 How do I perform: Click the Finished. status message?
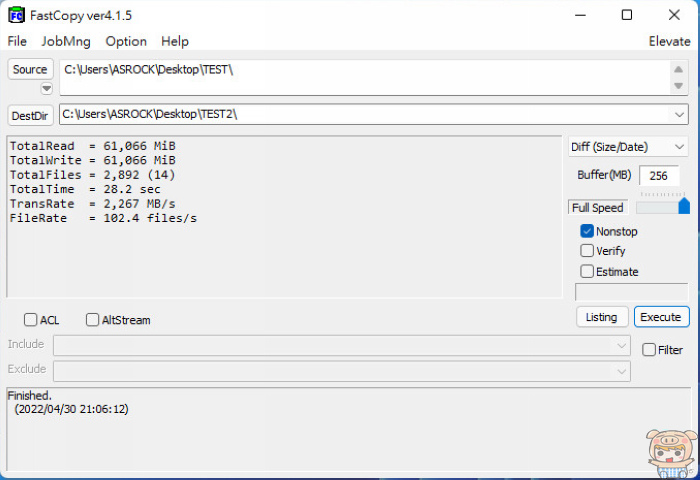[29, 396]
